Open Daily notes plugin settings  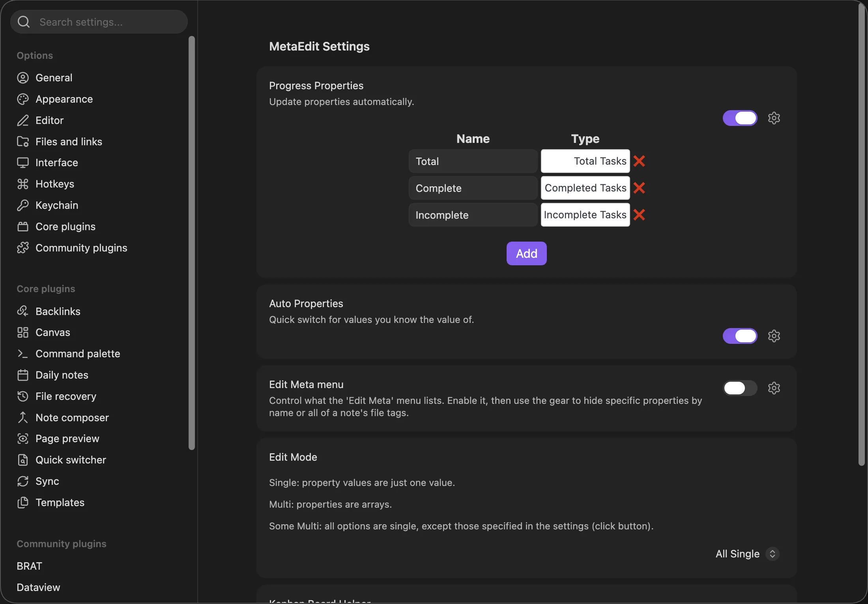click(62, 375)
